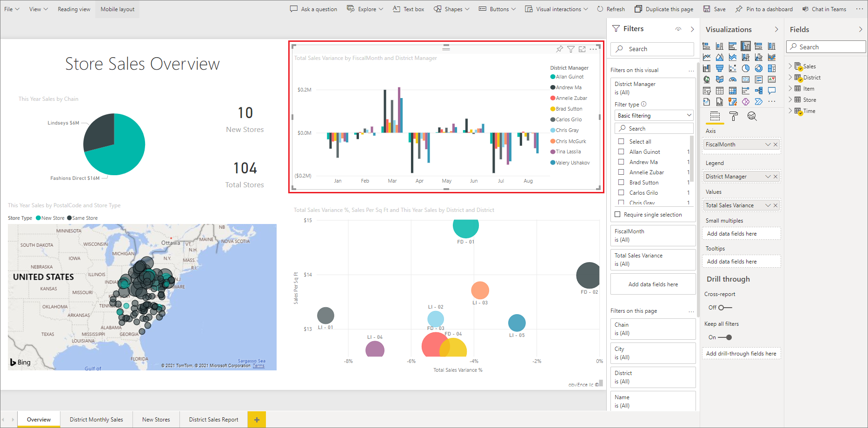
Task: Pick the gauge visualization icon
Action: coord(733,79)
